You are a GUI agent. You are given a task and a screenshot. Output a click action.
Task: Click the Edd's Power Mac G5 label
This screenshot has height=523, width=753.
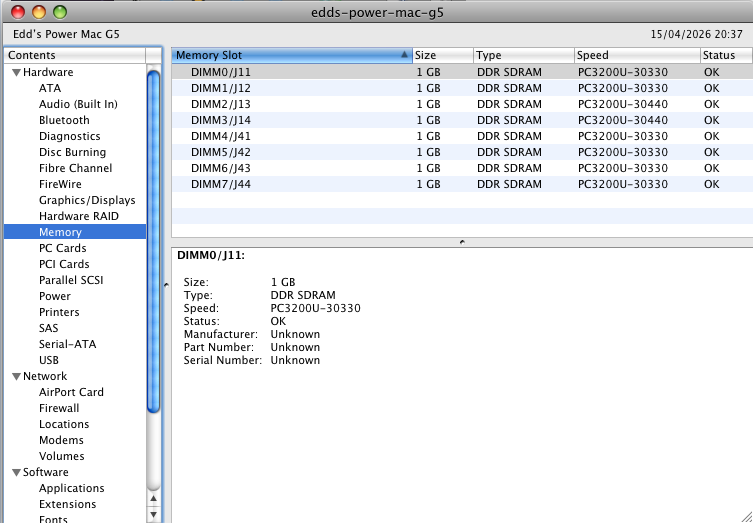point(66,35)
